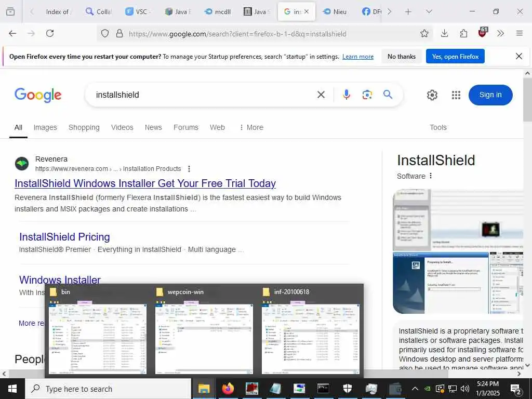Switch to the mcdll tab
The image size is (532, 399).
click(217, 12)
